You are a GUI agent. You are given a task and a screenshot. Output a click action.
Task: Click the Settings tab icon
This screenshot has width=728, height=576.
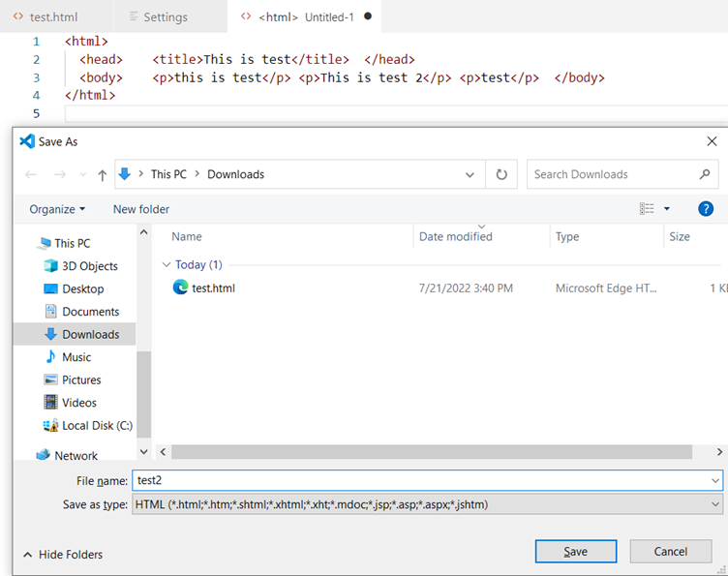click(x=134, y=16)
